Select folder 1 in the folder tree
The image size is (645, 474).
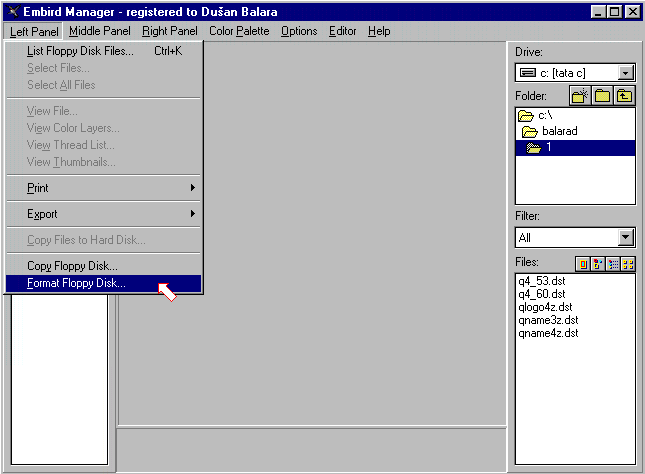(575, 148)
